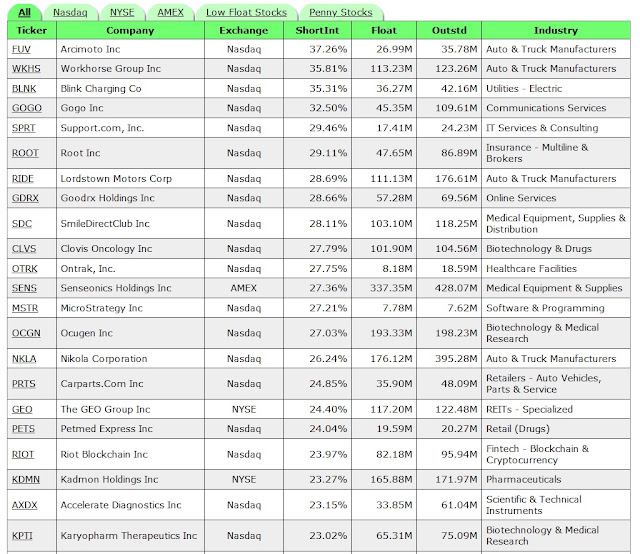This screenshot has height=554, width=640.
Task: Click the Communications Services industry cell
Action: pos(556,108)
